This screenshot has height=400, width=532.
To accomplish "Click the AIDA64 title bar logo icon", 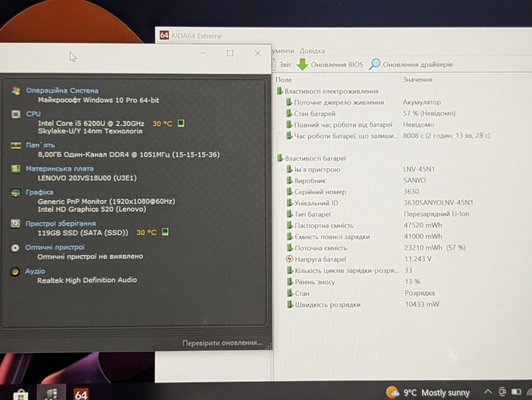I will [164, 35].
